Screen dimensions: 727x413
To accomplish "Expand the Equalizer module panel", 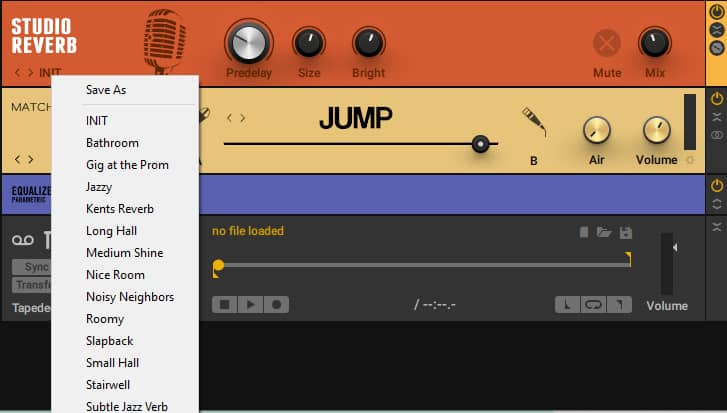I will (716, 204).
